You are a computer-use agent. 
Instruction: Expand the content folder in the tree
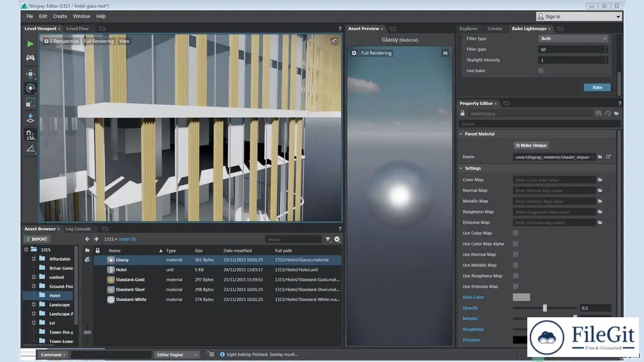(x=34, y=277)
